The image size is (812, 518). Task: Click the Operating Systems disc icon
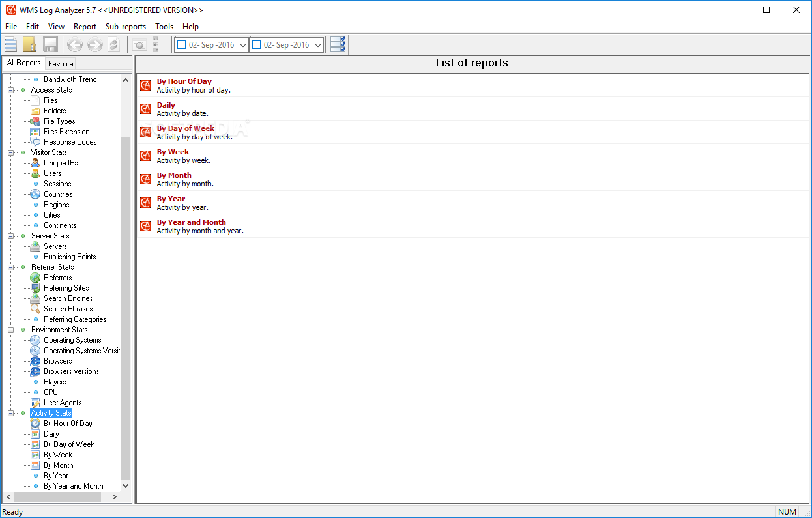click(35, 340)
